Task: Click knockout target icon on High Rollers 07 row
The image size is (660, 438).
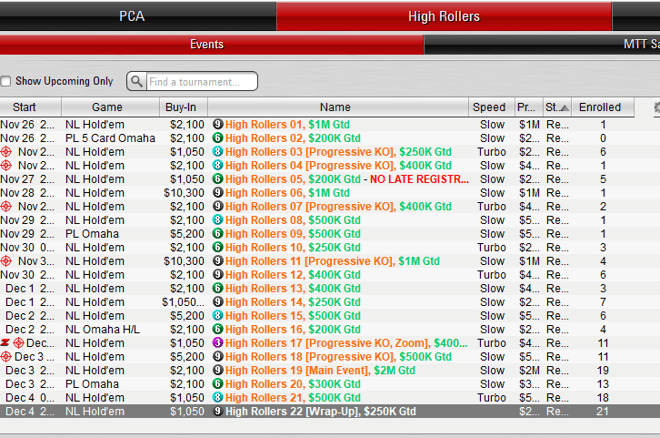Action: click(x=6, y=207)
